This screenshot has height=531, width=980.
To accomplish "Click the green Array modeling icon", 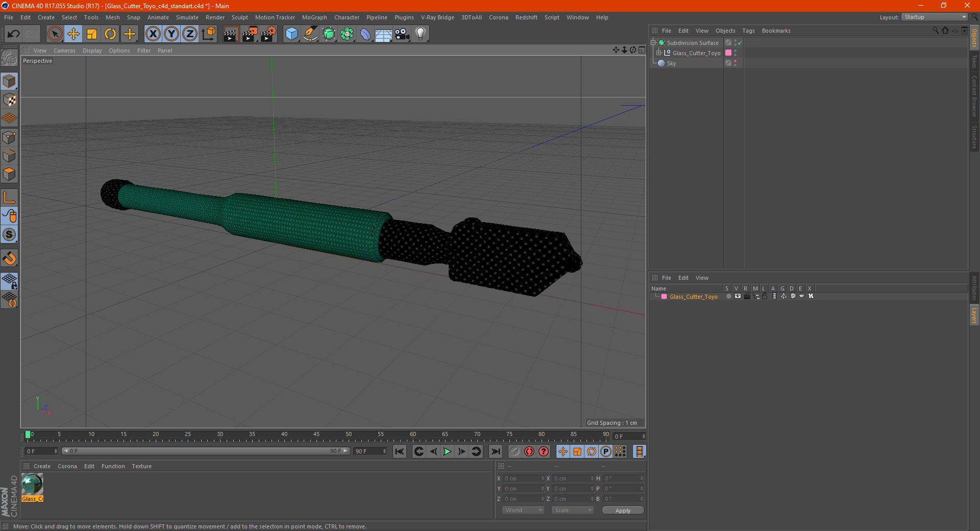I will [347, 34].
